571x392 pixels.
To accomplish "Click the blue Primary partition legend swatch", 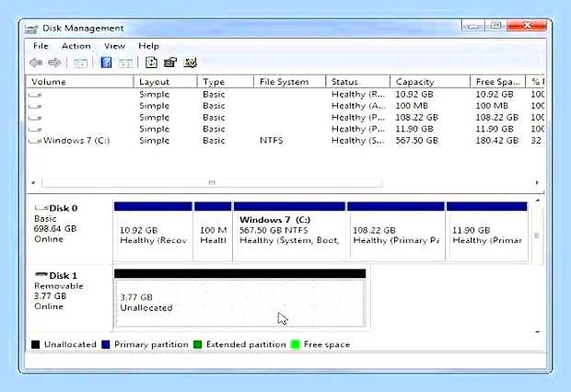I will pyautogui.click(x=106, y=344).
